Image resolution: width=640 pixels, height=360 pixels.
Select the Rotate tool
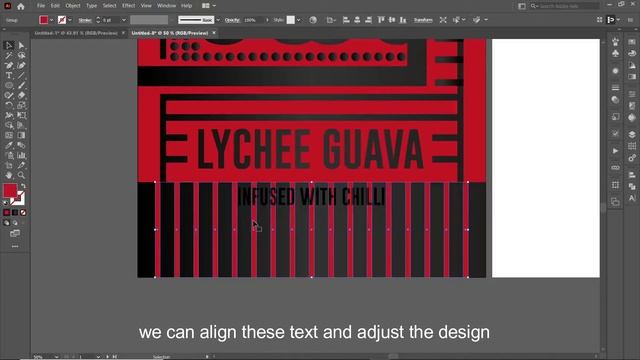click(9, 105)
